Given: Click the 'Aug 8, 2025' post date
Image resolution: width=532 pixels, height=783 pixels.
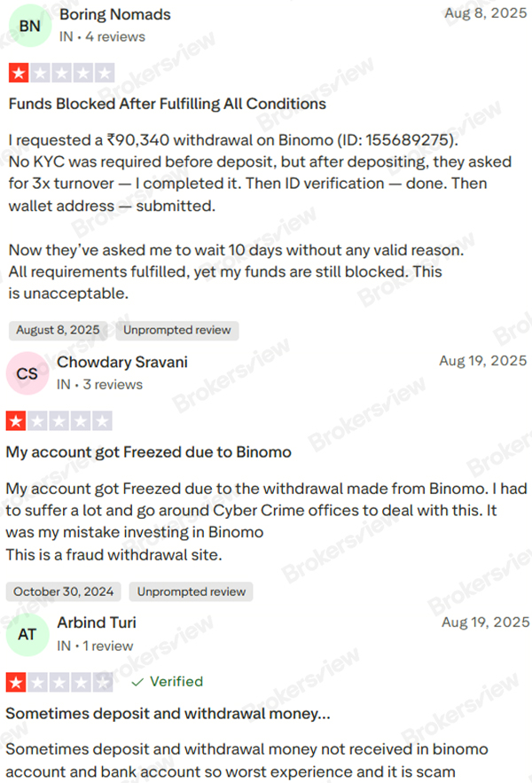Looking at the screenshot, I should click(x=485, y=13).
